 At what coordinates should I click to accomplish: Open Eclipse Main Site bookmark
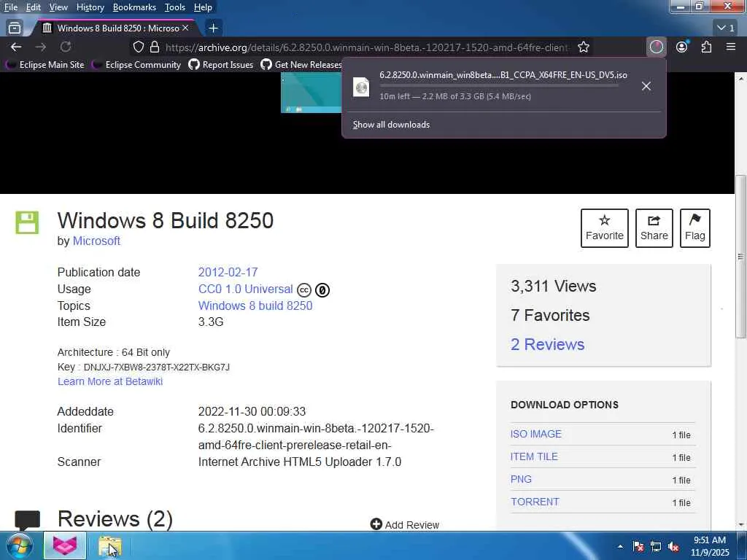[46, 64]
